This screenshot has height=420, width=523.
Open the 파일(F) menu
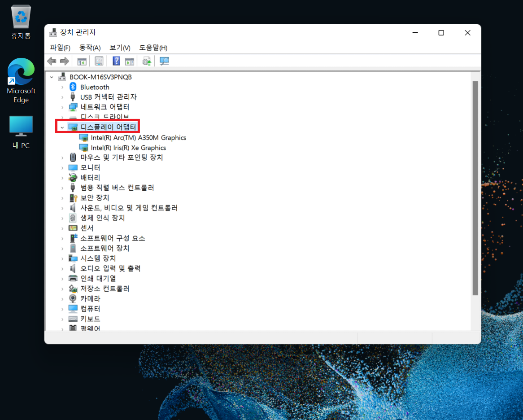point(60,48)
